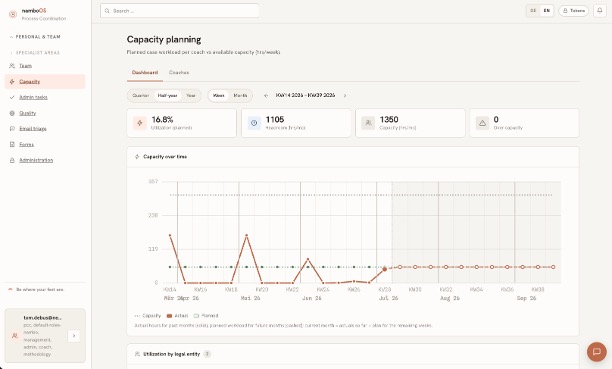
Task: Open the Dashboard tab
Action: click(x=145, y=73)
